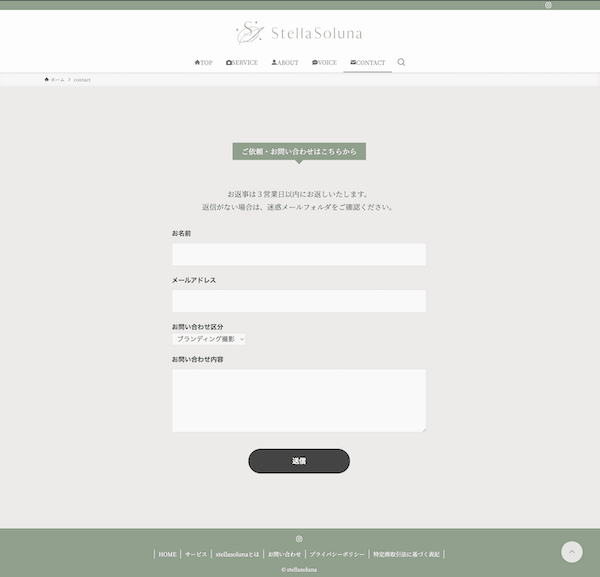Select the CONTACT navigation tab
The image size is (600, 577).
click(367, 63)
